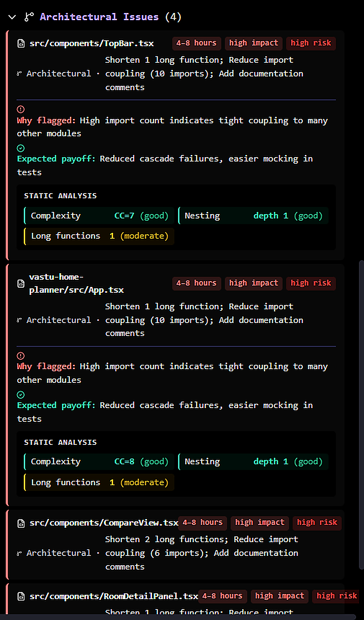Select Nesting depth 1 metric in TopBar.tsx card
This screenshot has height=620, width=364.
[253, 216]
